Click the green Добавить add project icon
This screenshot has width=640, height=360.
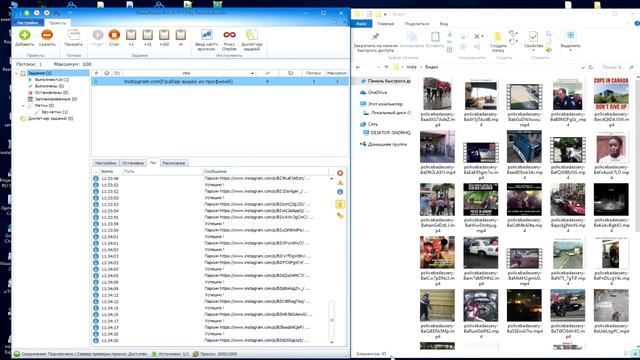click(24, 35)
